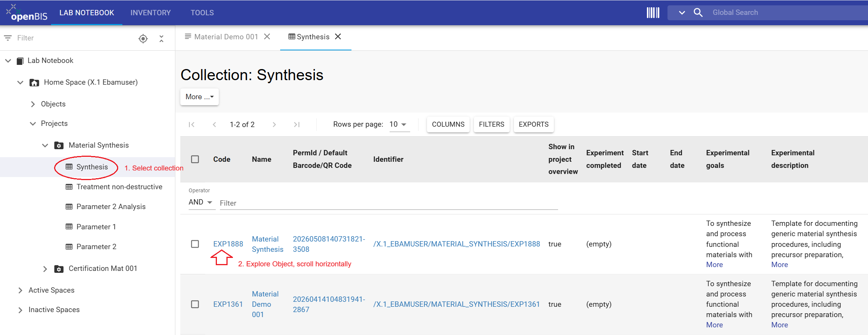
Task: Collapse the Lab Notebook tree node
Action: point(8,61)
